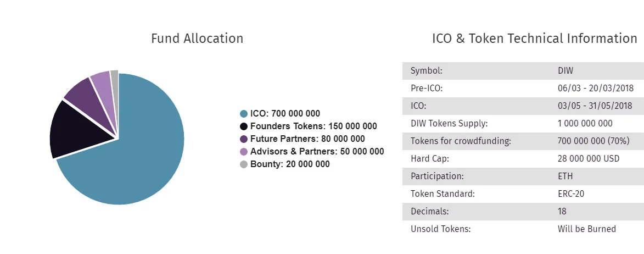Screen dimensions: 644x254
Task: Toggle 'Founders Tokens: 150 000 000' legend label
Action: (x=313, y=126)
